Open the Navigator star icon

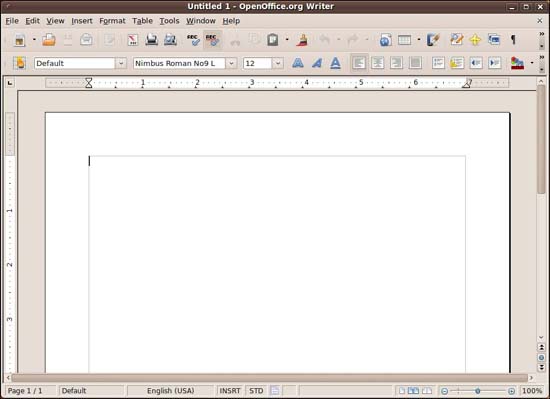(x=475, y=40)
